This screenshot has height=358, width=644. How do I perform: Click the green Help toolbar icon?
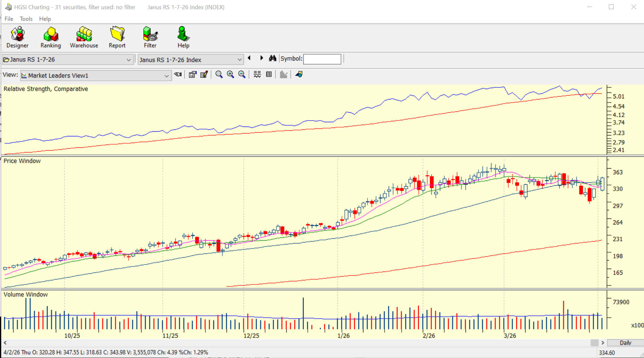click(x=183, y=37)
